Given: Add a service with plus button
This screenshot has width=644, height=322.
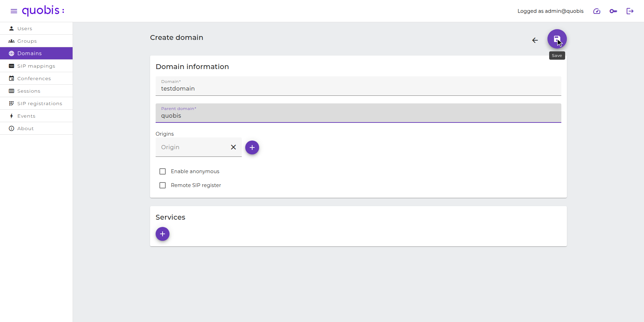Looking at the screenshot, I should click(163, 234).
